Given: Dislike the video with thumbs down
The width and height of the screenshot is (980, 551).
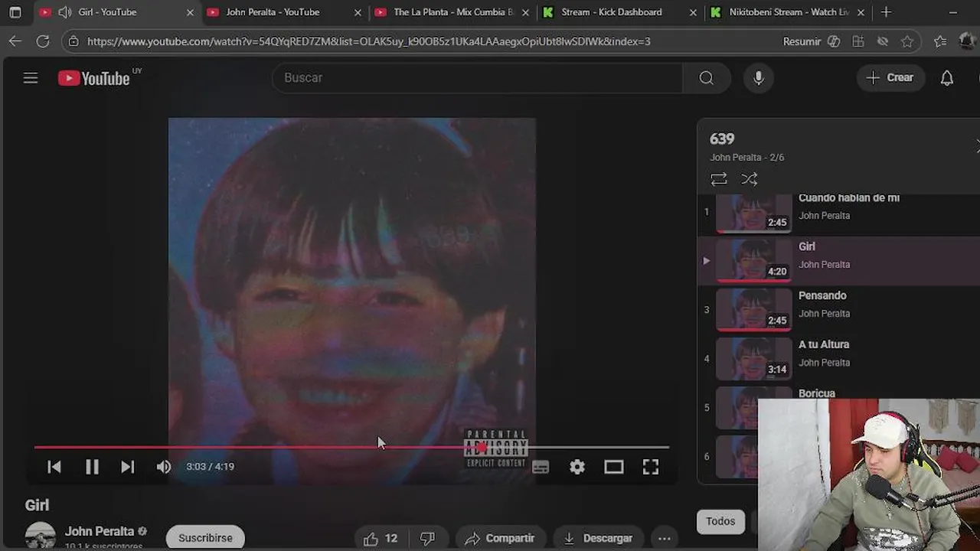Looking at the screenshot, I should point(427,538).
